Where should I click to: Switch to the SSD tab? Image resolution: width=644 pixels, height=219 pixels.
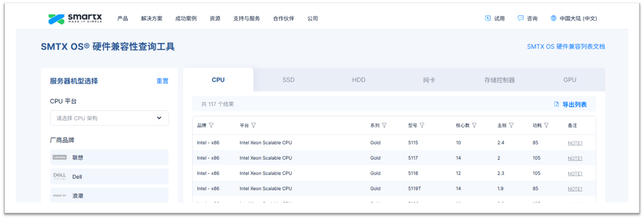click(288, 80)
